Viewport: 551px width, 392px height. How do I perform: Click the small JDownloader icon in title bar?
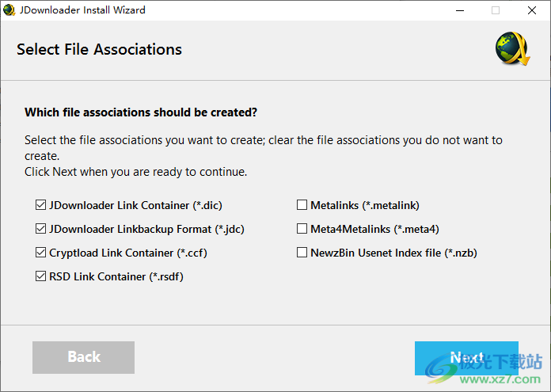pos(9,10)
